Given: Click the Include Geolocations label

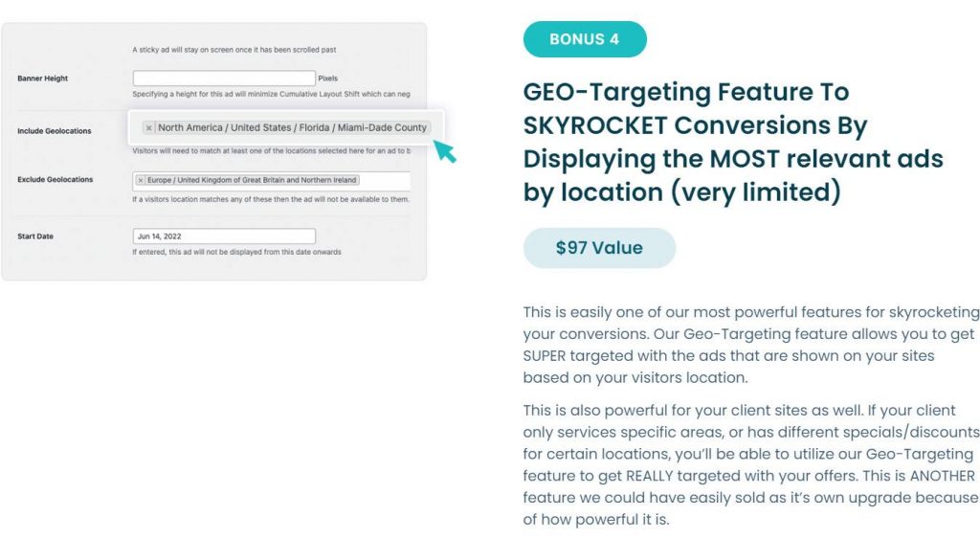Looking at the screenshot, I should click(x=55, y=131).
